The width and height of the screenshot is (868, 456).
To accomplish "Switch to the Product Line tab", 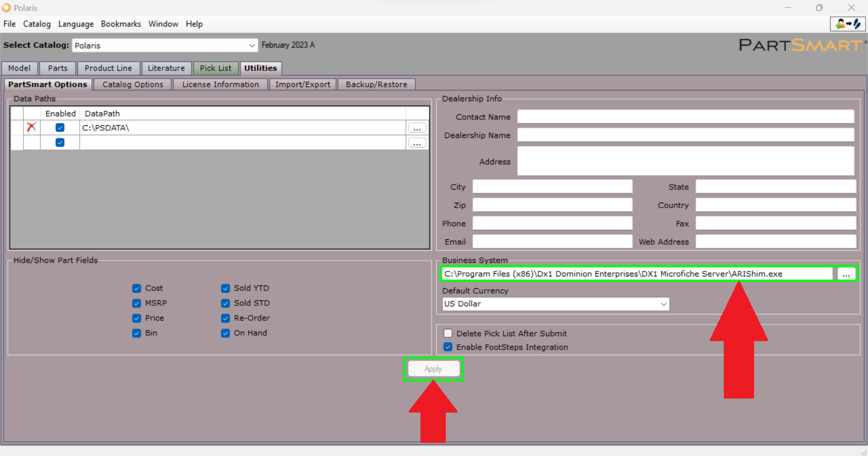I will [x=108, y=68].
